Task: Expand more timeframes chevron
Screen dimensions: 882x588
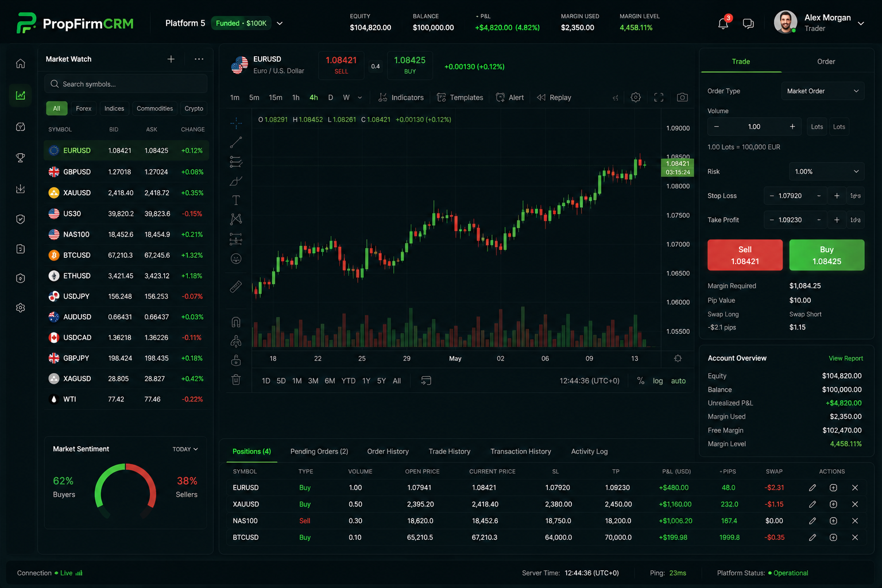Action: coord(360,98)
